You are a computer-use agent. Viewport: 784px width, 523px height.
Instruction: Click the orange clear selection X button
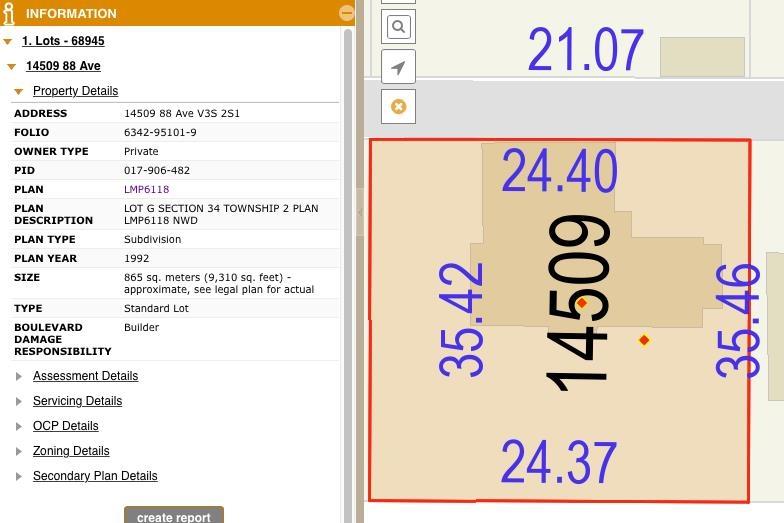[398, 106]
